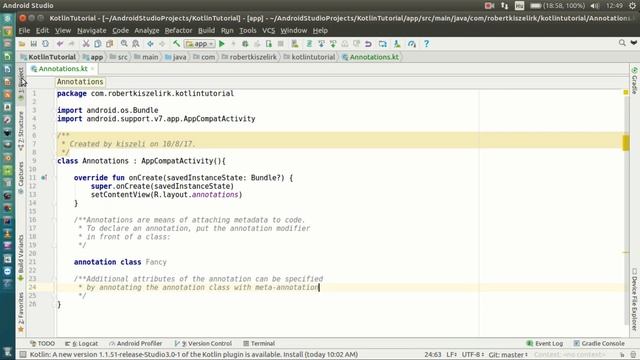This screenshot has width=640, height=360.
Task: Open the Analyze menu
Action: (x=147, y=31)
